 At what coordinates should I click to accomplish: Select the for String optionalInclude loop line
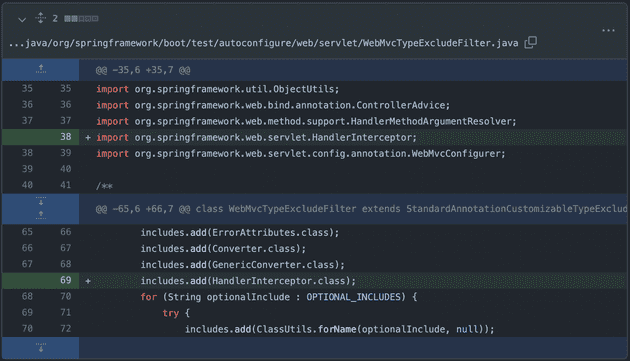tap(279, 297)
